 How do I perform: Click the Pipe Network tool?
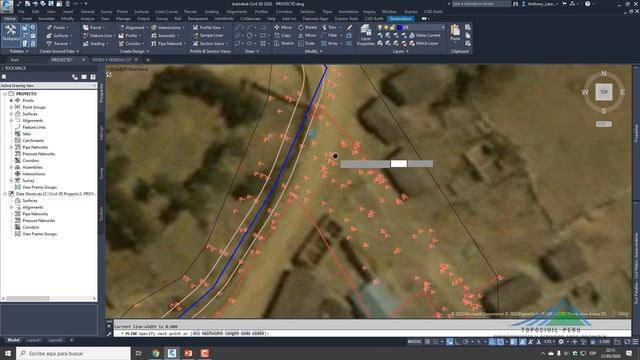click(168, 43)
